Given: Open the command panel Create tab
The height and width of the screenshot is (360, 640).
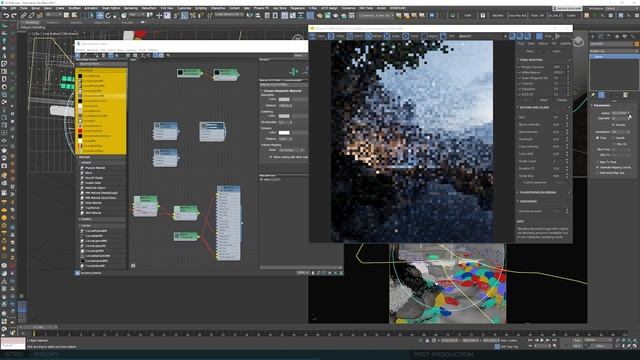Looking at the screenshot, I should tap(593, 36).
